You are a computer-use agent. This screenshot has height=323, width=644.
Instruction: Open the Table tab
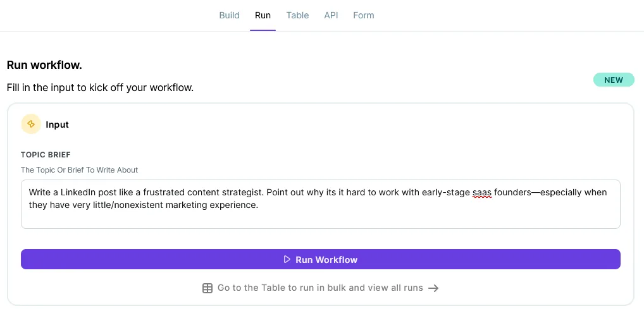tap(297, 15)
